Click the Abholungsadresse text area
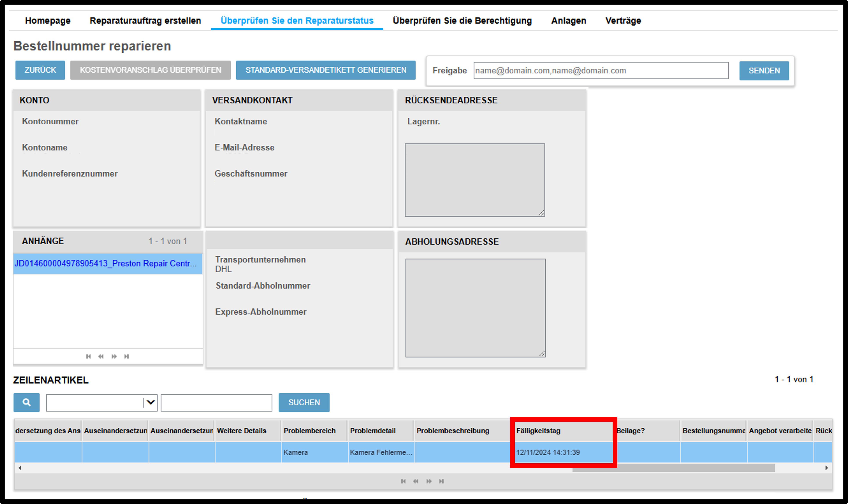Screen dimensions: 848x504 tap(476, 308)
